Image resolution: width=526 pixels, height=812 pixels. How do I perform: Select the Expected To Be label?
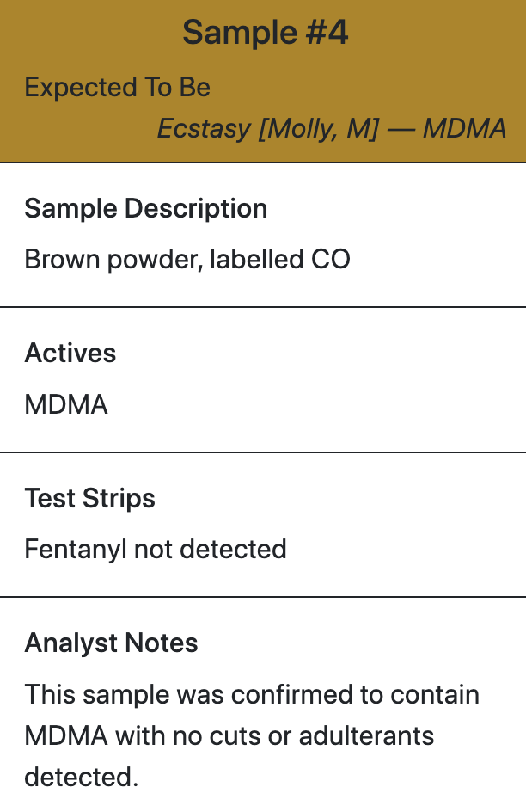(x=118, y=87)
